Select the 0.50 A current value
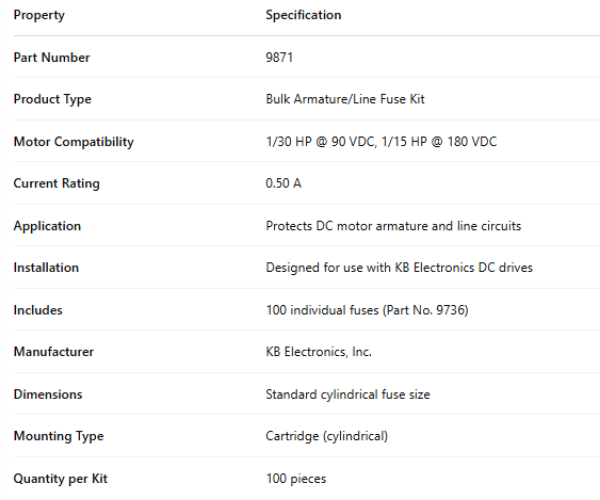The width and height of the screenshot is (600, 500). point(284,184)
